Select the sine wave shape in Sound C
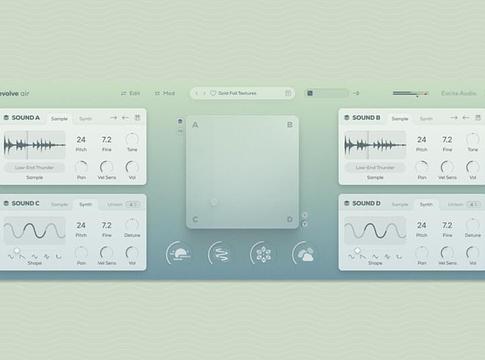 click(11, 257)
